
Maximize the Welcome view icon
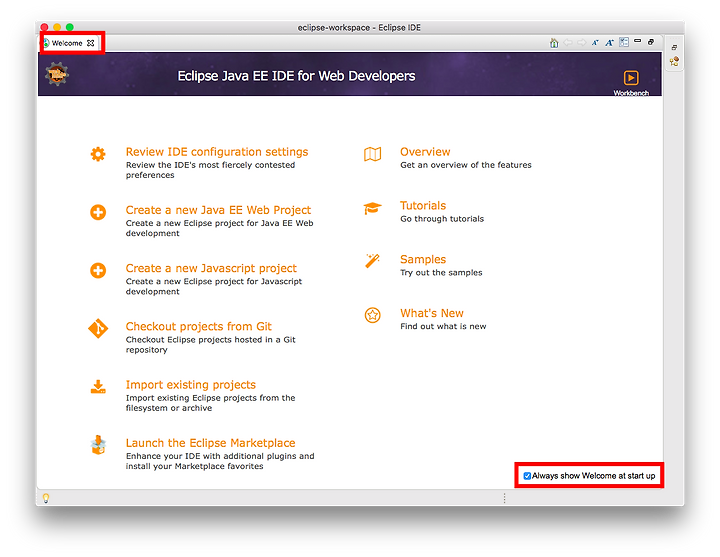coord(651,42)
